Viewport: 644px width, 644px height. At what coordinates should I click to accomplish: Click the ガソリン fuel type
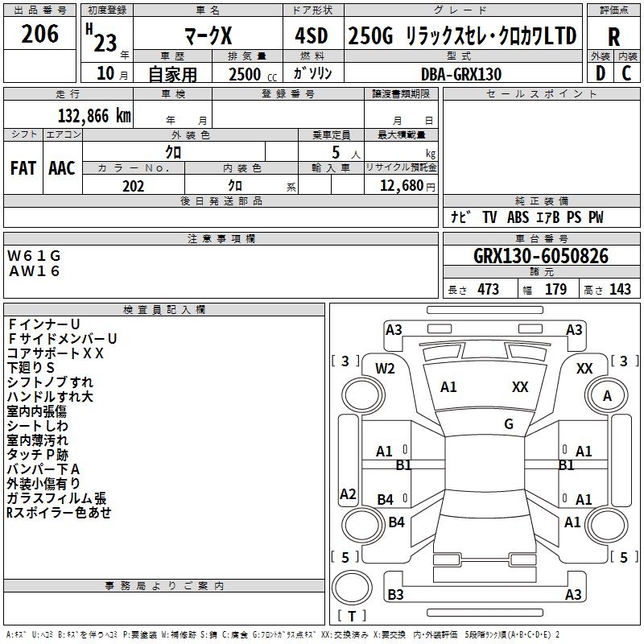pyautogui.click(x=312, y=73)
